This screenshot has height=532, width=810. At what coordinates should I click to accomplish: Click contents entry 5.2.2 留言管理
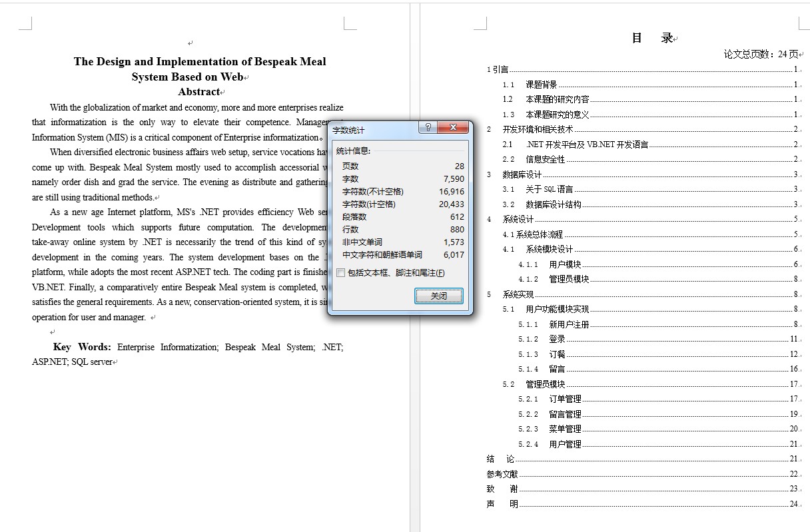658,414
